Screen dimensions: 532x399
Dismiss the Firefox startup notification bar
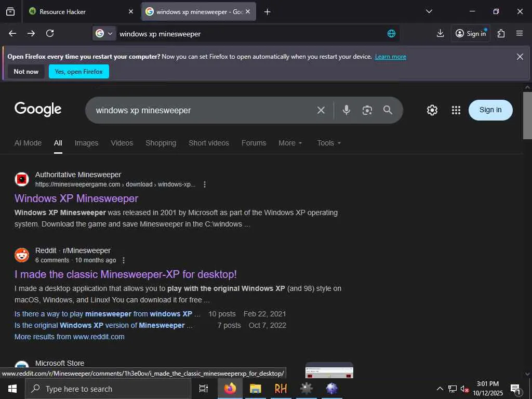click(x=520, y=57)
